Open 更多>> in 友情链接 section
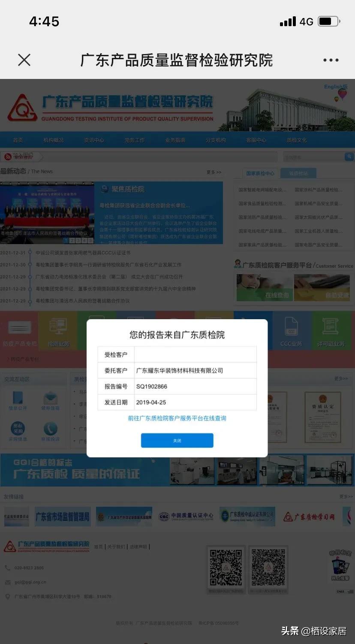 click(x=346, y=496)
